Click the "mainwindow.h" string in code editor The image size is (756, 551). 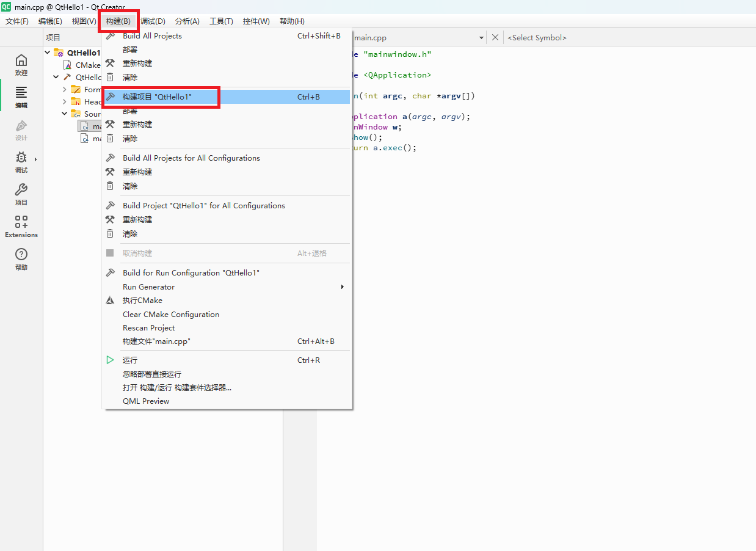tap(398, 54)
